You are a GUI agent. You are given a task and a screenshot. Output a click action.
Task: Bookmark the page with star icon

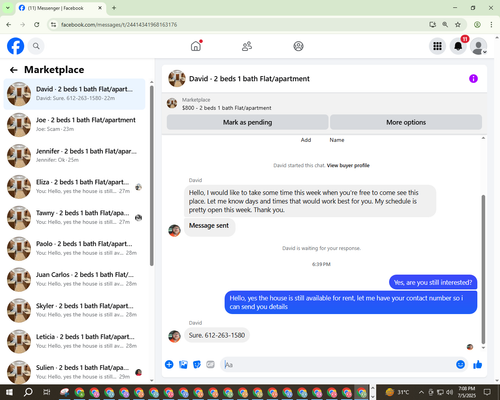click(458, 24)
